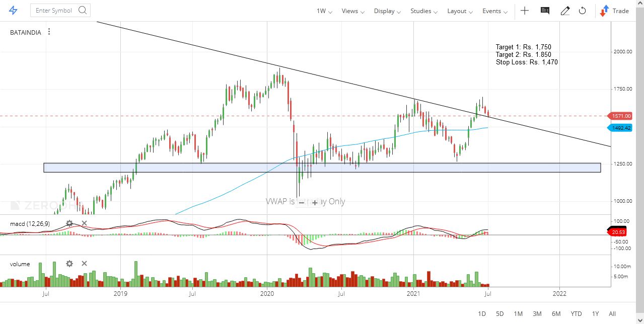The image size is (644, 324).
Task: Open the 1W interval dropdown
Action: pos(324,11)
